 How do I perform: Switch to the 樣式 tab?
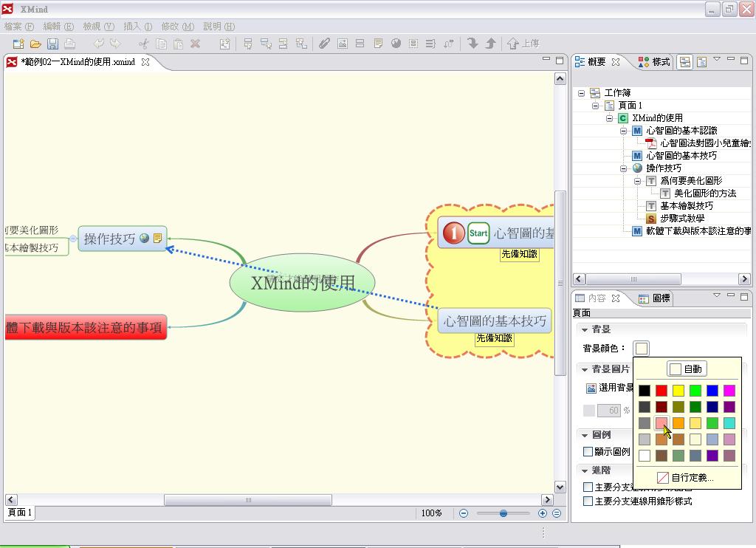click(654, 62)
